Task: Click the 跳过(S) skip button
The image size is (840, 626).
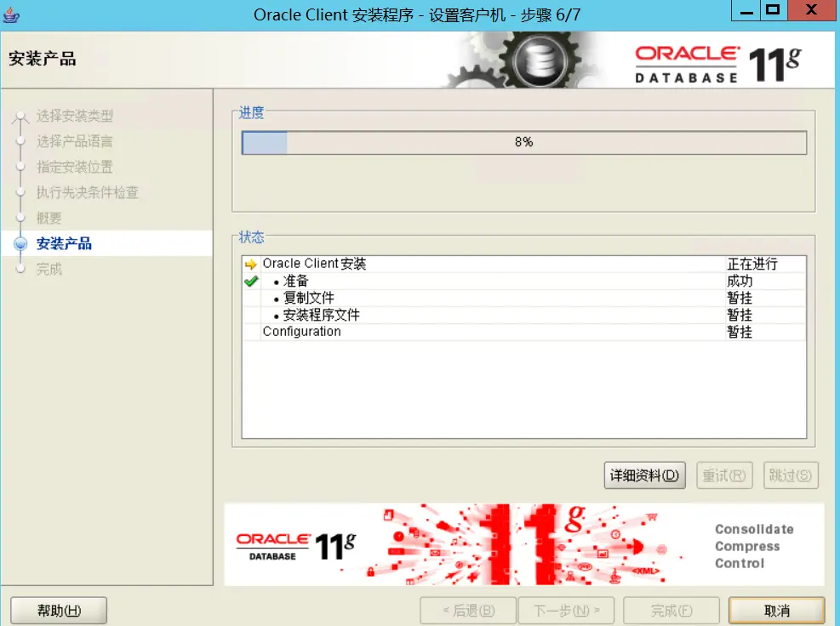Action: click(791, 475)
